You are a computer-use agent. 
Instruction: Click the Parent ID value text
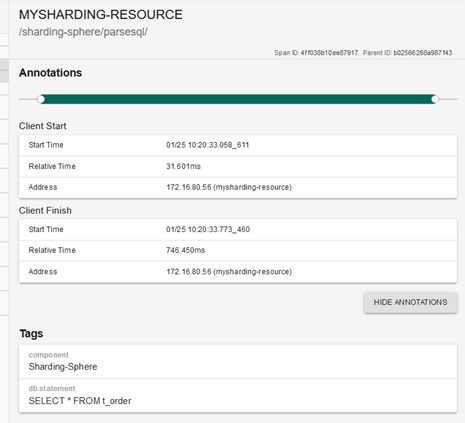point(423,53)
